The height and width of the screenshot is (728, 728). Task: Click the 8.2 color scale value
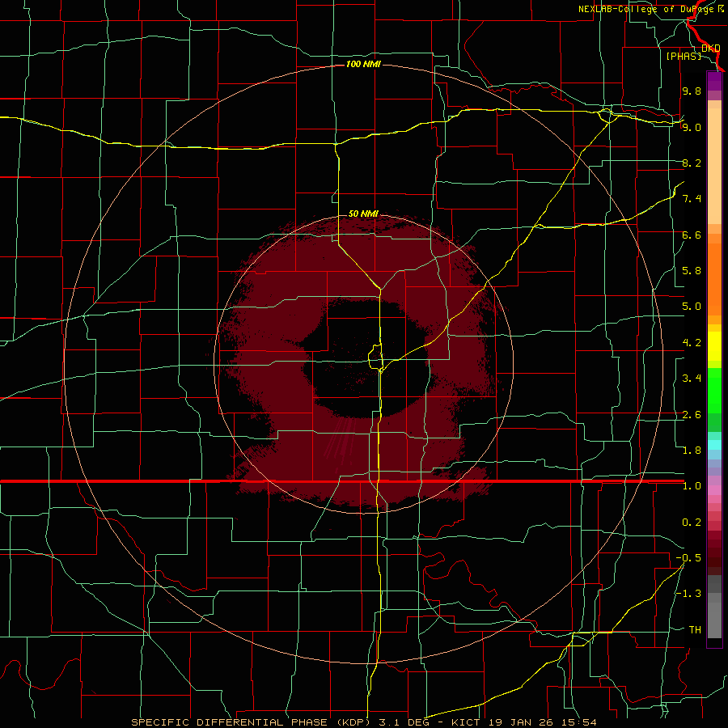pyautogui.click(x=692, y=163)
